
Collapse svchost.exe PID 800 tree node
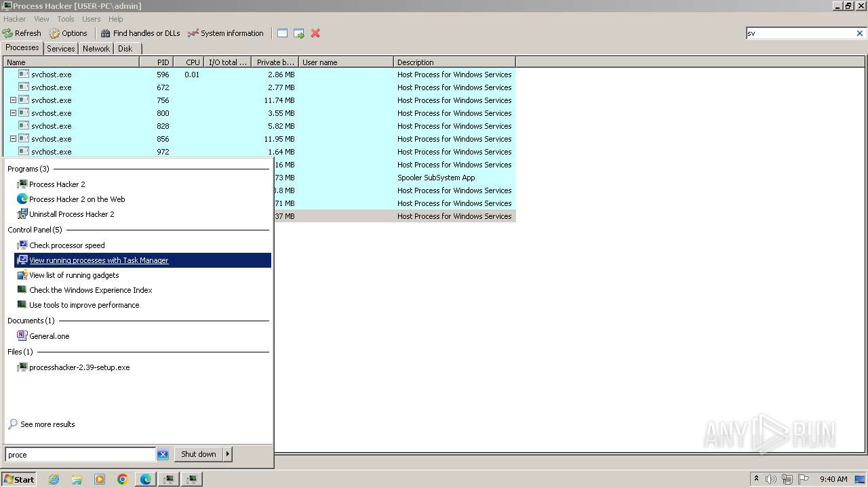13,113
